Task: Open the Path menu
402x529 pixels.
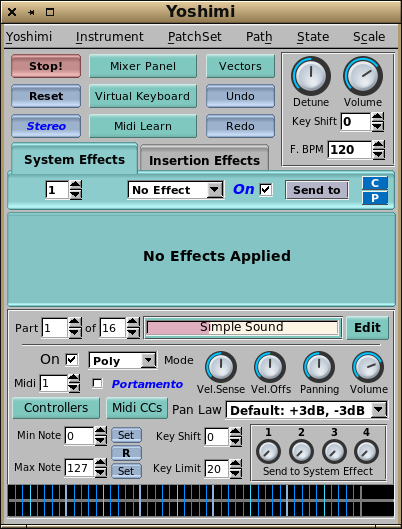Action: pos(259,36)
